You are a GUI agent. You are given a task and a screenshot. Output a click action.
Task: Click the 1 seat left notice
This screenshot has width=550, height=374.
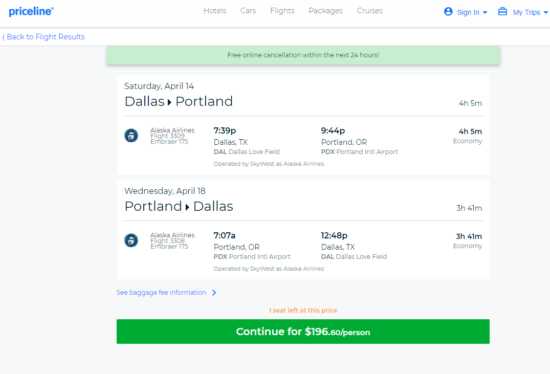coord(303,310)
